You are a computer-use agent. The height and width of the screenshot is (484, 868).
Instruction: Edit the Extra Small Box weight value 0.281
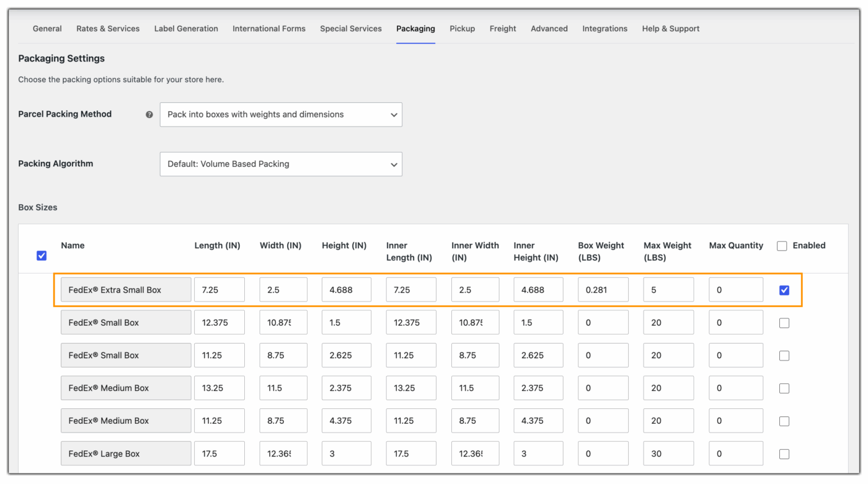(x=603, y=290)
